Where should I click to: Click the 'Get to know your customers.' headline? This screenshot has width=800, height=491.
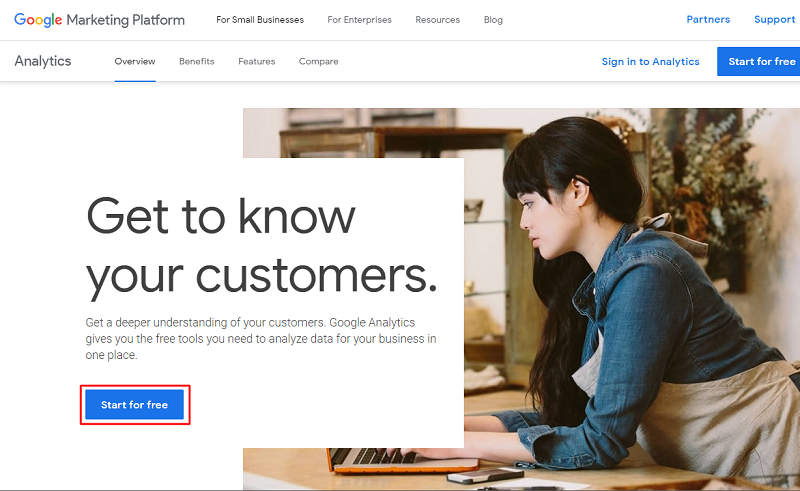point(262,247)
